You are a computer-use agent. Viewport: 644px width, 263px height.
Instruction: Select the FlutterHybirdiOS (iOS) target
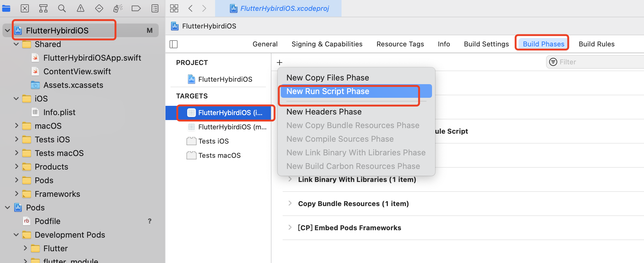(218, 113)
